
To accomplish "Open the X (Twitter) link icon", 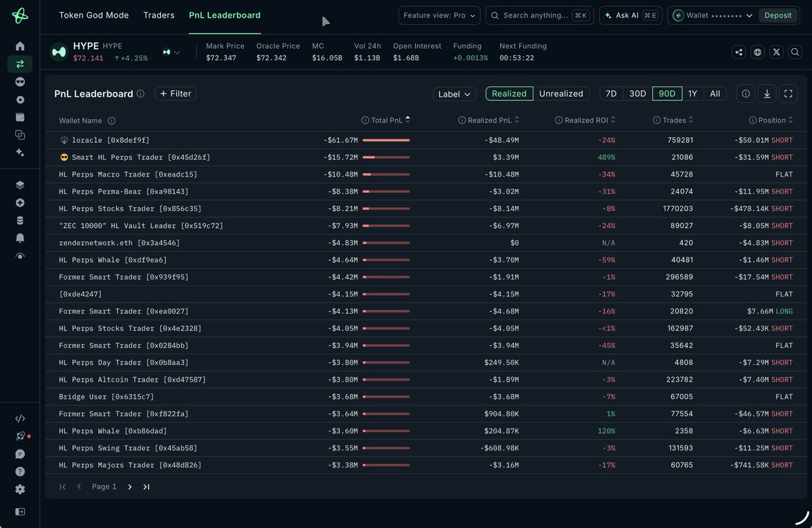I will coord(776,52).
